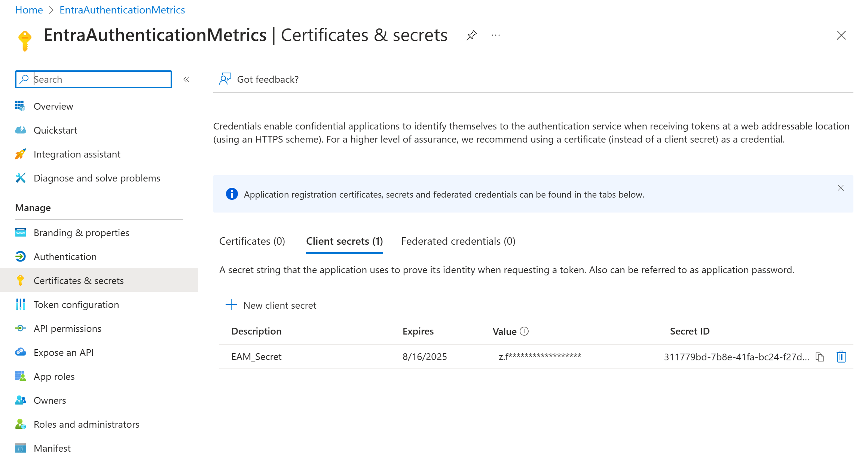Add a New client secret
Viewport: 868px width, 461px height.
271,305
